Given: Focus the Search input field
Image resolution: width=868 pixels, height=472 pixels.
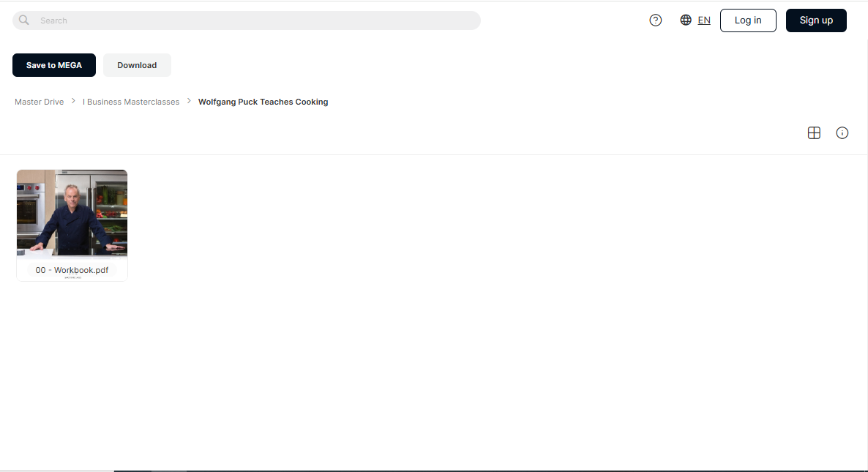Looking at the screenshot, I should [x=247, y=20].
